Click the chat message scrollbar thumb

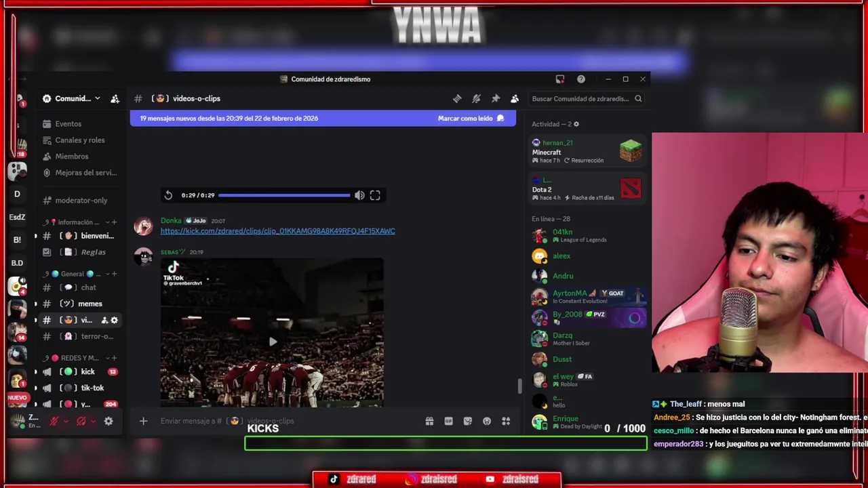(519, 386)
